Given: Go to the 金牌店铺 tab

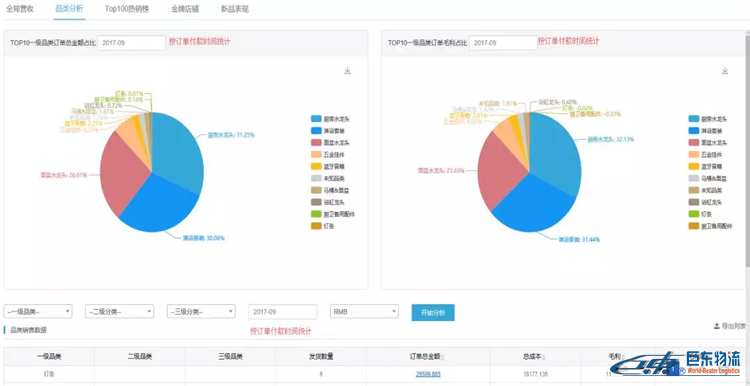Looking at the screenshot, I should [x=185, y=9].
